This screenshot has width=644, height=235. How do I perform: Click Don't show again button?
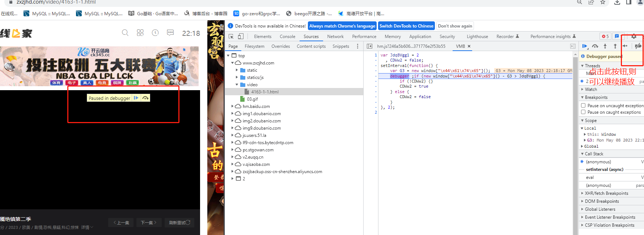tap(455, 26)
